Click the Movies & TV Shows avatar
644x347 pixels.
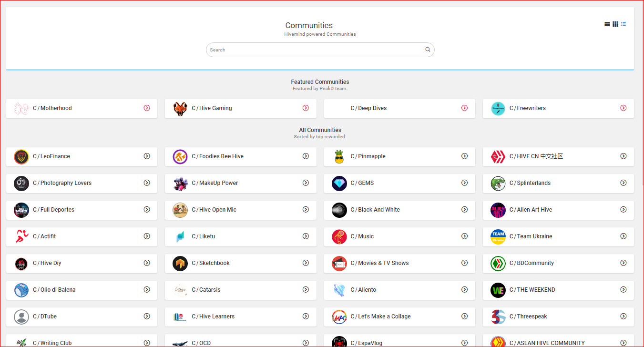click(339, 264)
